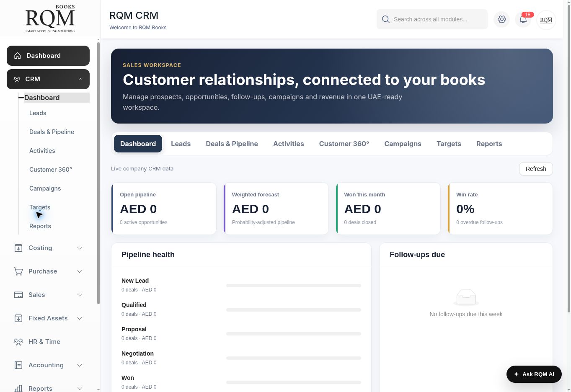Click the Purchase cart icon
Viewport: 571px width, 392px height.
pyautogui.click(x=18, y=271)
